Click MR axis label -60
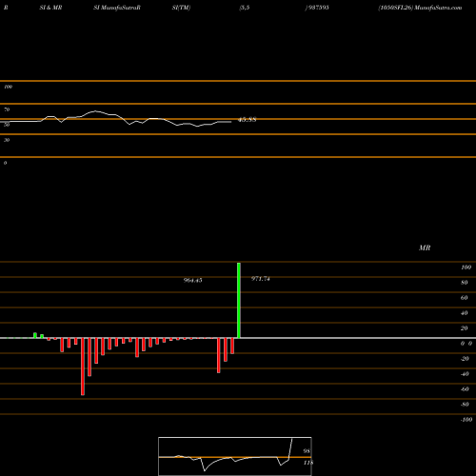 [465, 389]
